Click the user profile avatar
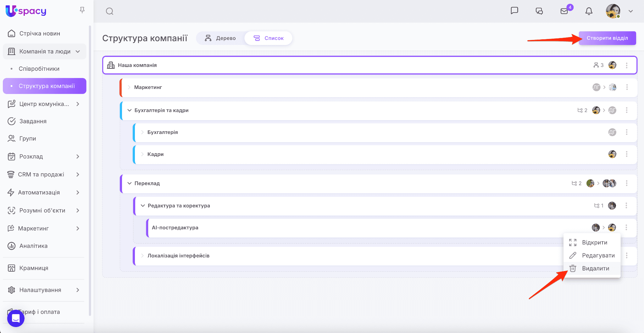 (613, 11)
